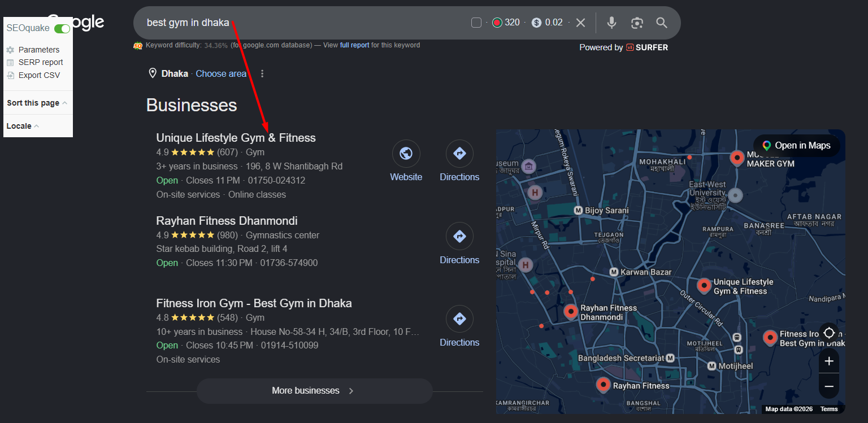This screenshot has height=423, width=868.
Task: Click the SEOquake Parameters gear icon
Action: click(x=10, y=50)
